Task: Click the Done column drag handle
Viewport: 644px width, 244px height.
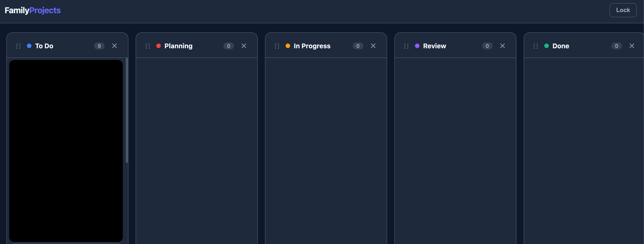Action: point(536,46)
